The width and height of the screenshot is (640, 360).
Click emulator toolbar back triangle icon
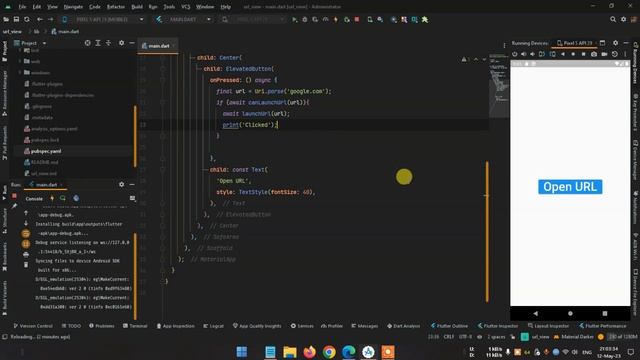pos(563,54)
